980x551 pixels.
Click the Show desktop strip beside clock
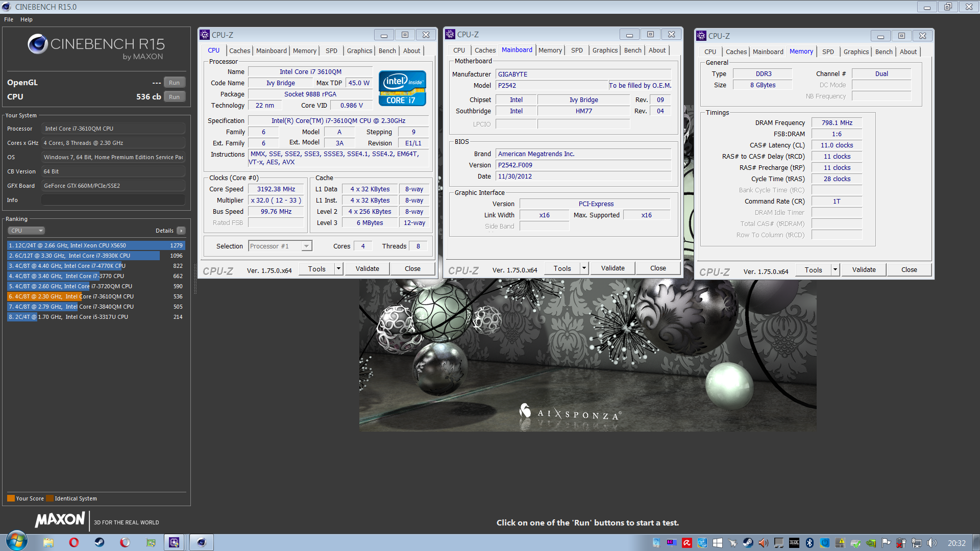[975, 542]
